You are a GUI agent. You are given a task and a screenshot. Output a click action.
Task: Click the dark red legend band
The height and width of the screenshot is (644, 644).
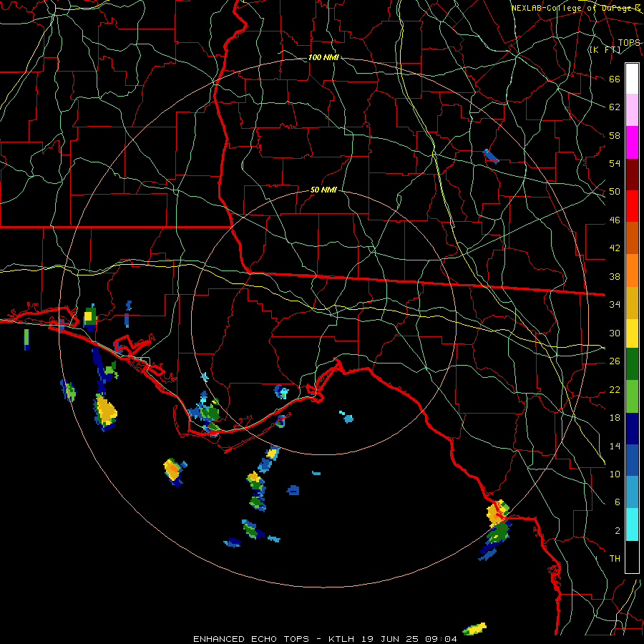click(632, 174)
